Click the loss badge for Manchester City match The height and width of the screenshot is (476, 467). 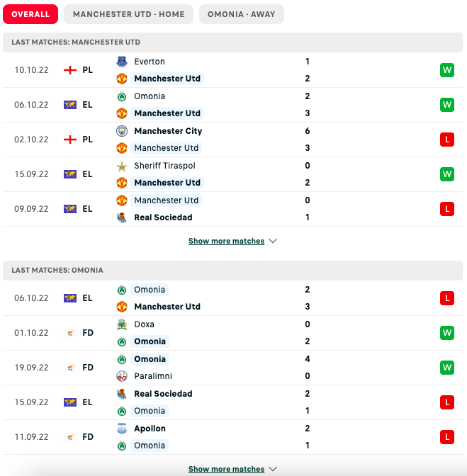(x=447, y=140)
